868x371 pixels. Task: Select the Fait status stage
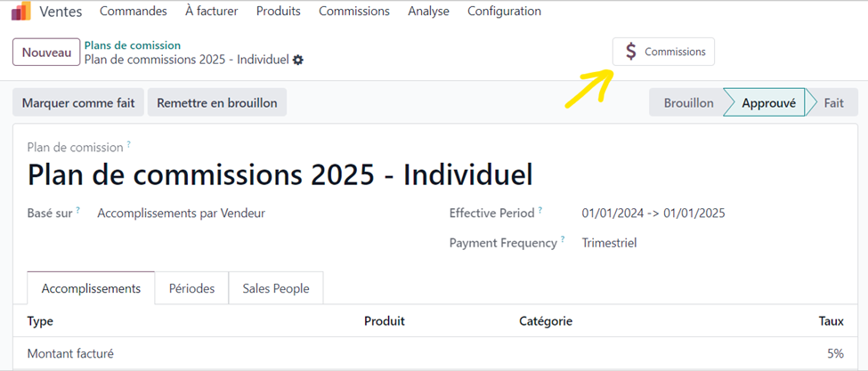[833, 103]
